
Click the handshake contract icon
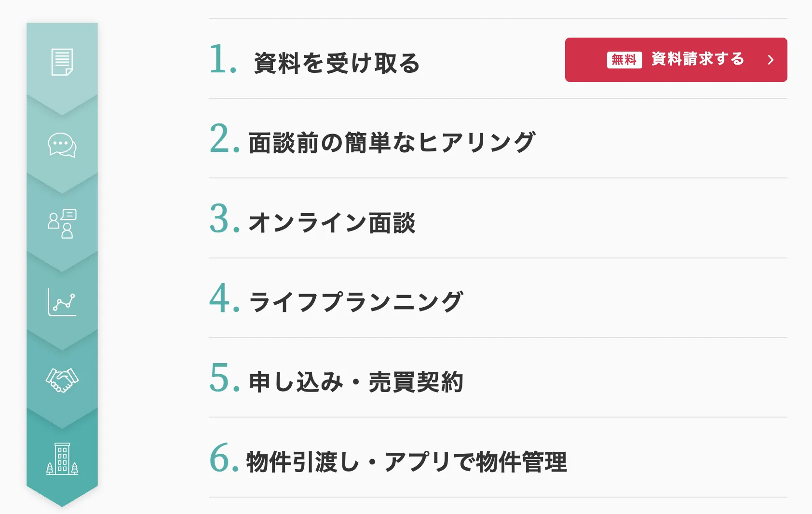pyautogui.click(x=62, y=380)
